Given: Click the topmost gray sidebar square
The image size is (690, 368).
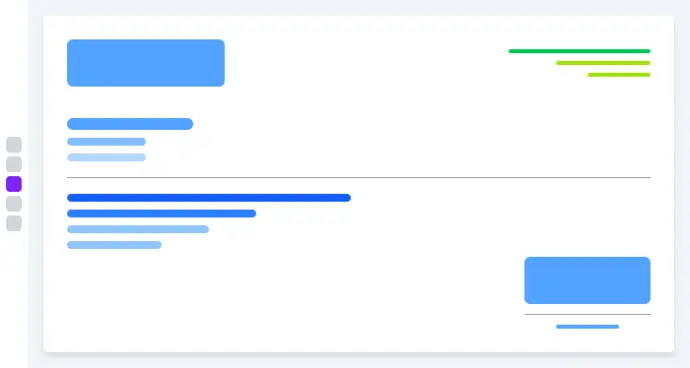Looking at the screenshot, I should click(x=14, y=144).
